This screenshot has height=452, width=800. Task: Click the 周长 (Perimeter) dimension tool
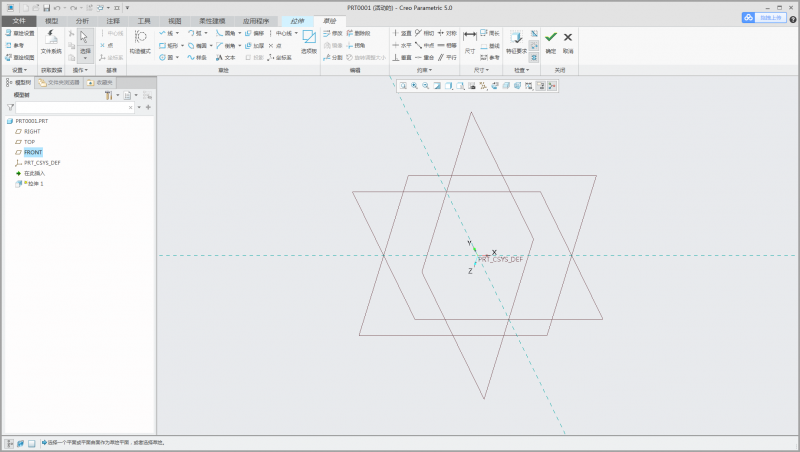(490, 33)
